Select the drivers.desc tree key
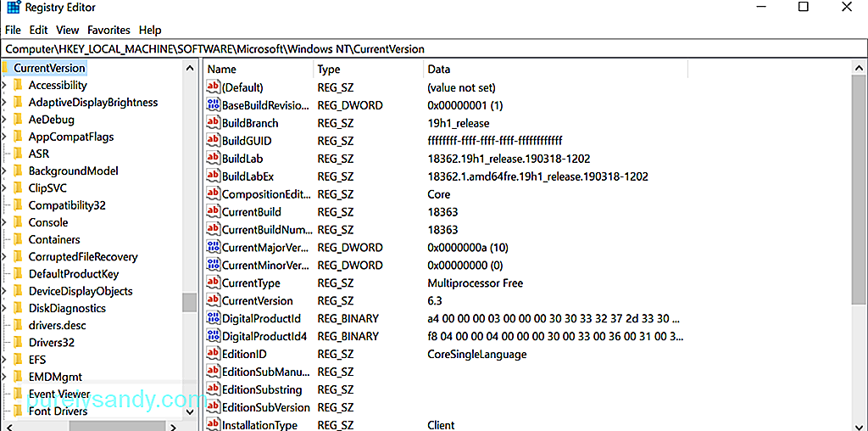The width and height of the screenshot is (868, 431). click(57, 325)
